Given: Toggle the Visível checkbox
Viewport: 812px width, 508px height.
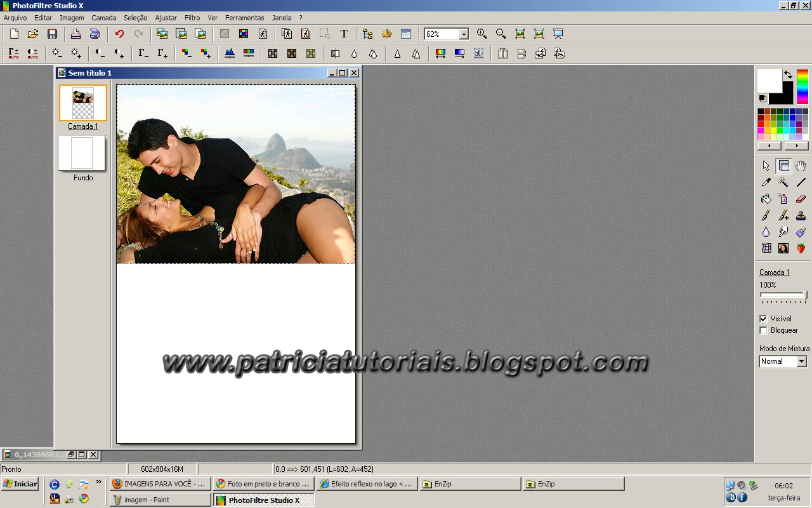Looking at the screenshot, I should [x=763, y=319].
